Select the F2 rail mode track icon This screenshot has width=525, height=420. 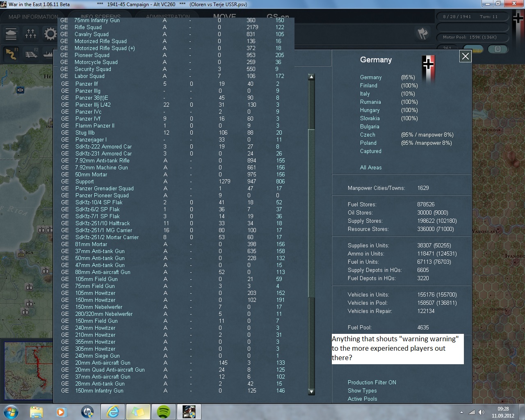coord(31,54)
